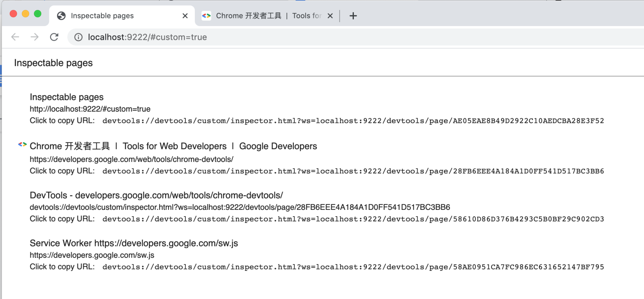Close the Chrome 开发者工具 tab
Screen dimensions: 644x299
pos(330,16)
